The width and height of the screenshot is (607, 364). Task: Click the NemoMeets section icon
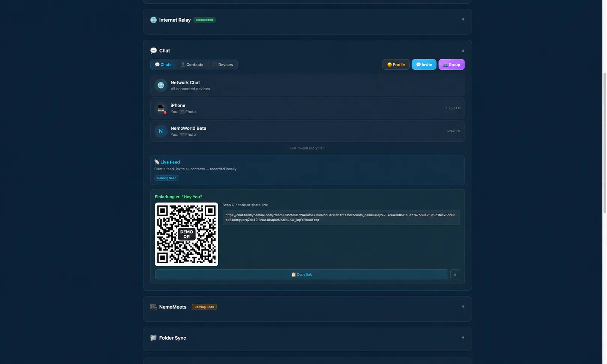(153, 307)
